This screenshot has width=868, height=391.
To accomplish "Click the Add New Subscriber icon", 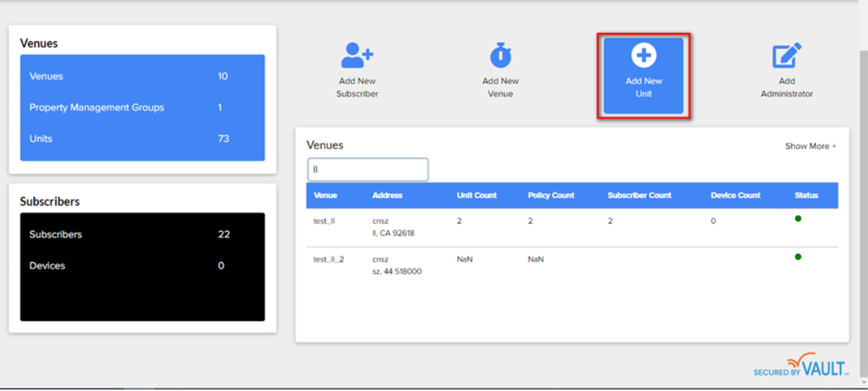I will pos(356,56).
